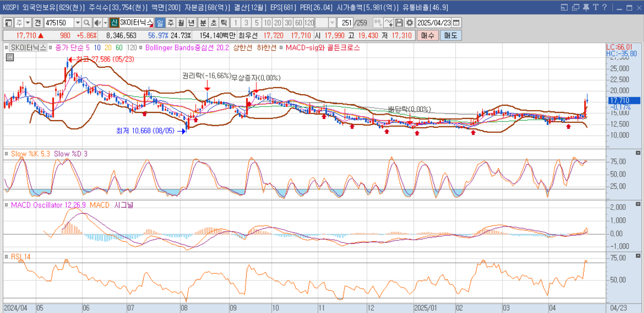
Task: Expand dropdown arrow beside speaker icon
Action: pyautogui.click(x=105, y=23)
